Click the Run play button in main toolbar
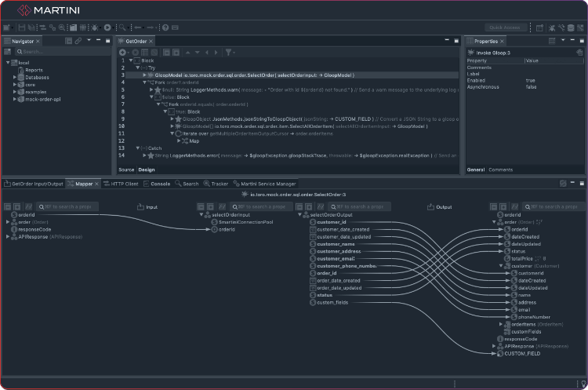The height and width of the screenshot is (390, 588). (107, 27)
